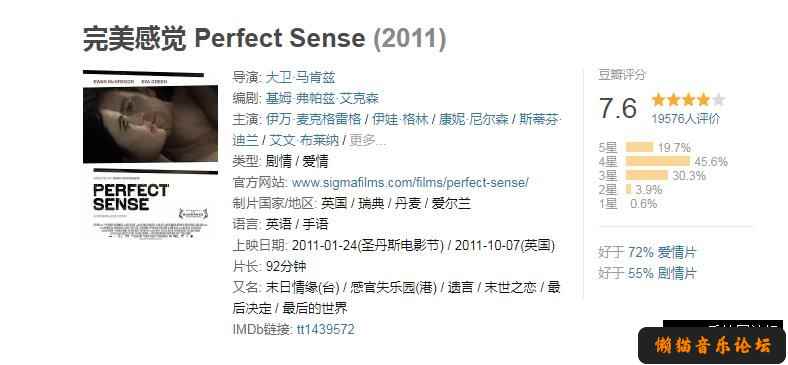Visit the sigmafilms.com official website link
Image resolution: width=788 pixels, height=365 pixels.
(x=410, y=182)
